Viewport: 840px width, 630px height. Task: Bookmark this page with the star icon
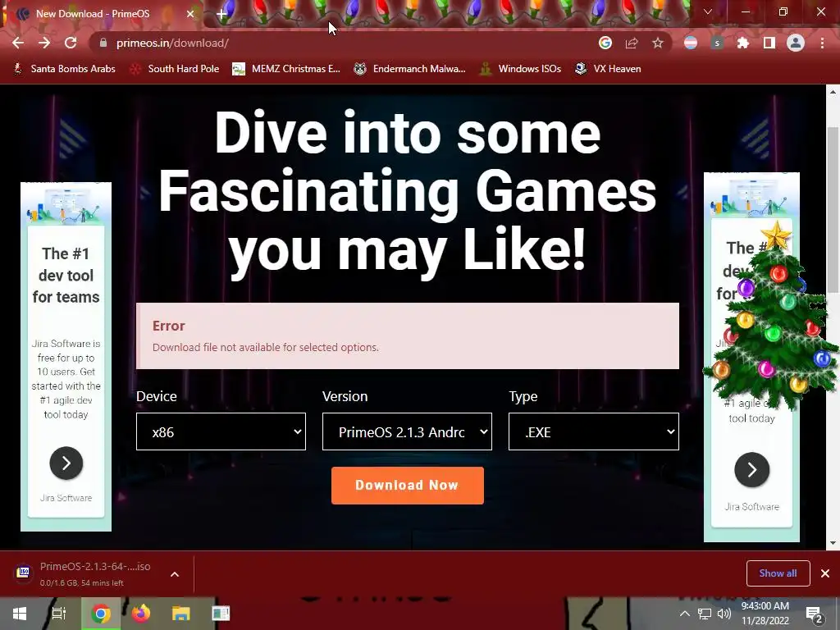(658, 43)
